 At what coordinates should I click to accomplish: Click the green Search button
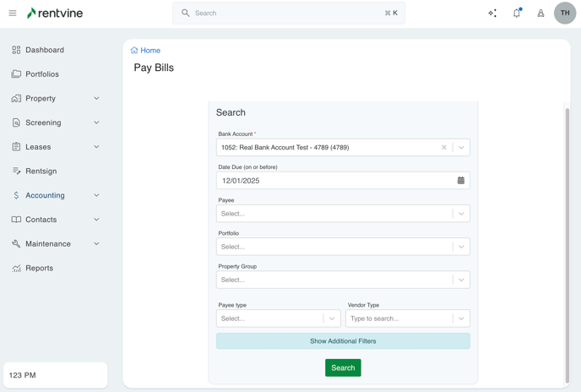[343, 367]
